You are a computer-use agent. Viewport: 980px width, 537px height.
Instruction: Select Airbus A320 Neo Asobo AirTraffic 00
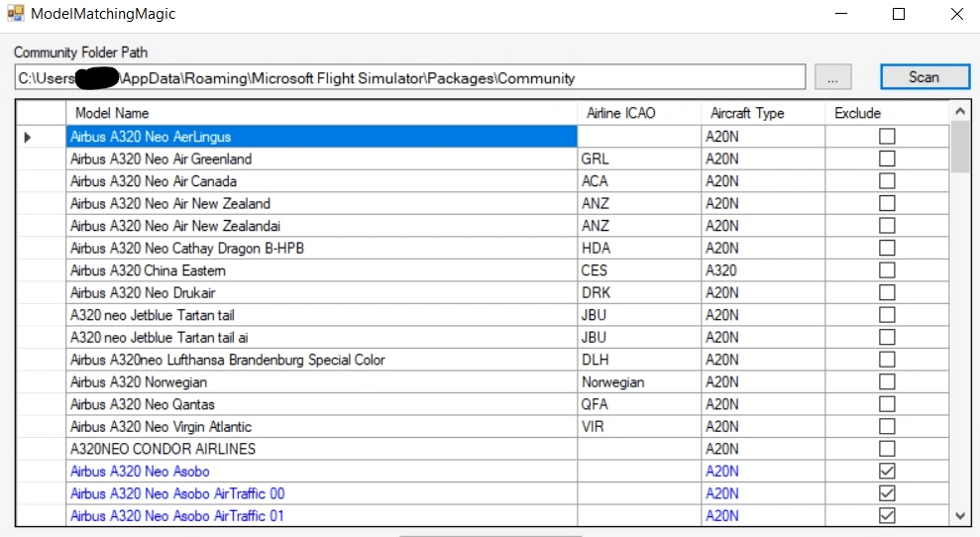(x=321, y=493)
